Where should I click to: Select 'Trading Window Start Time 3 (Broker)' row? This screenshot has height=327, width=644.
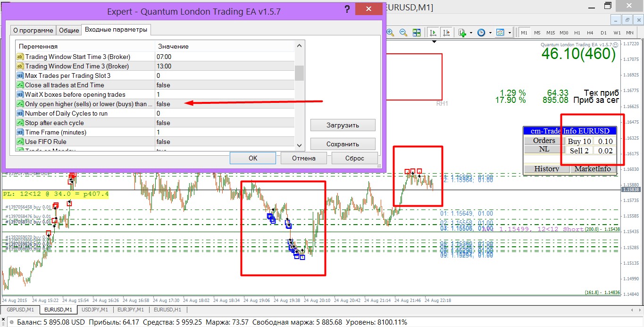click(155, 57)
